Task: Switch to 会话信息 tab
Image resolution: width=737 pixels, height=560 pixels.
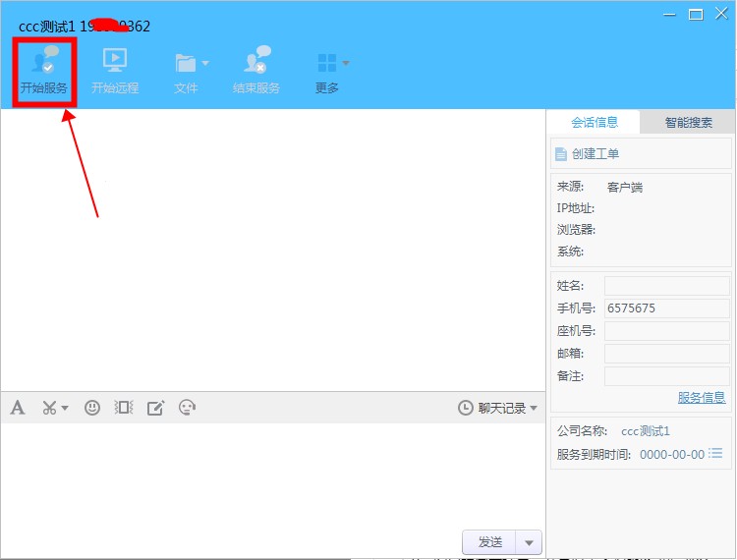Action: point(595,122)
